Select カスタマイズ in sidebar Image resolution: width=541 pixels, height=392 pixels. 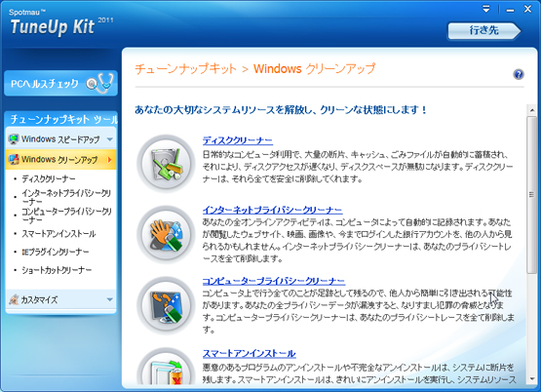coord(60,299)
